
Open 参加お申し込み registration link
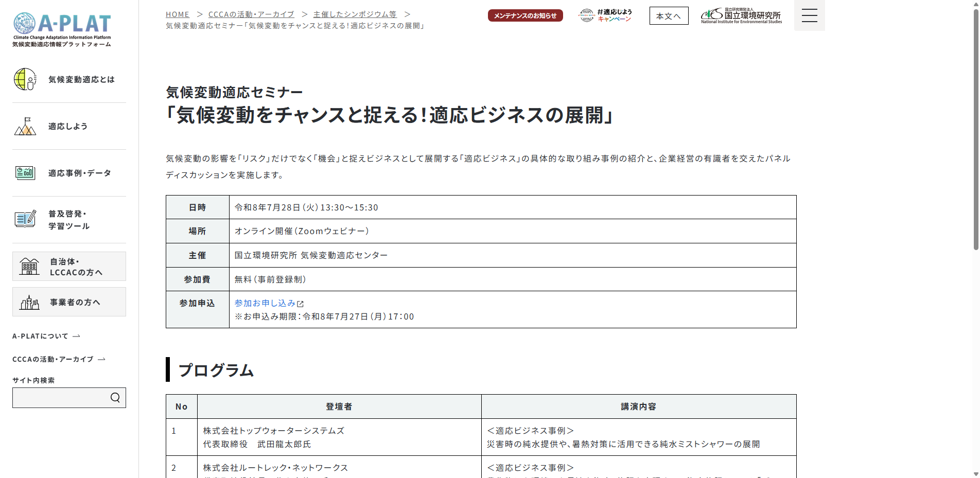265,303
